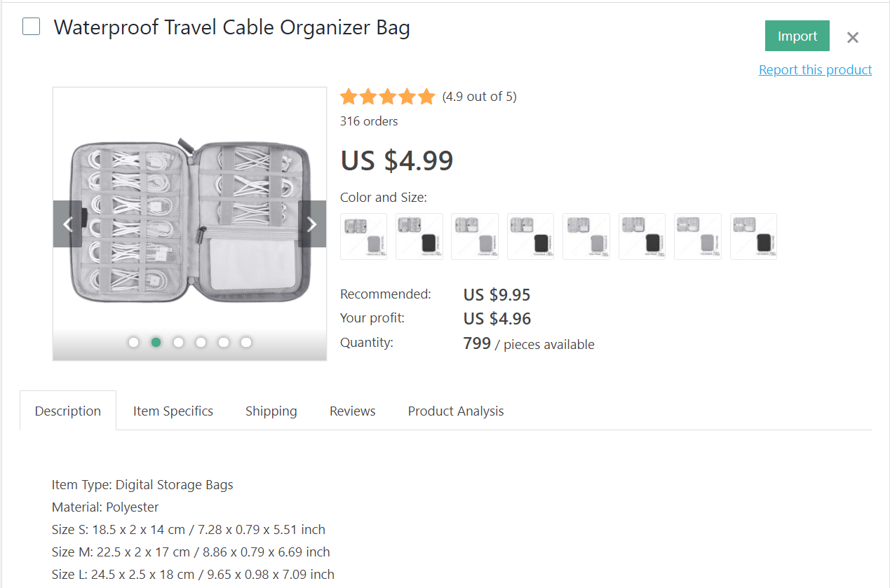Select the fourth carousel dot
The image size is (890, 588).
click(x=201, y=342)
